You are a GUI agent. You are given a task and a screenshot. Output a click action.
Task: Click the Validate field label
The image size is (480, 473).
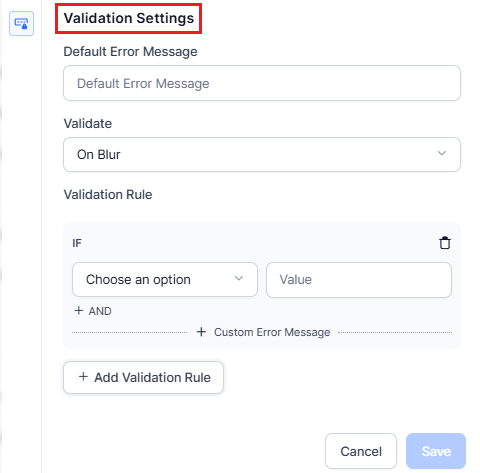click(88, 124)
